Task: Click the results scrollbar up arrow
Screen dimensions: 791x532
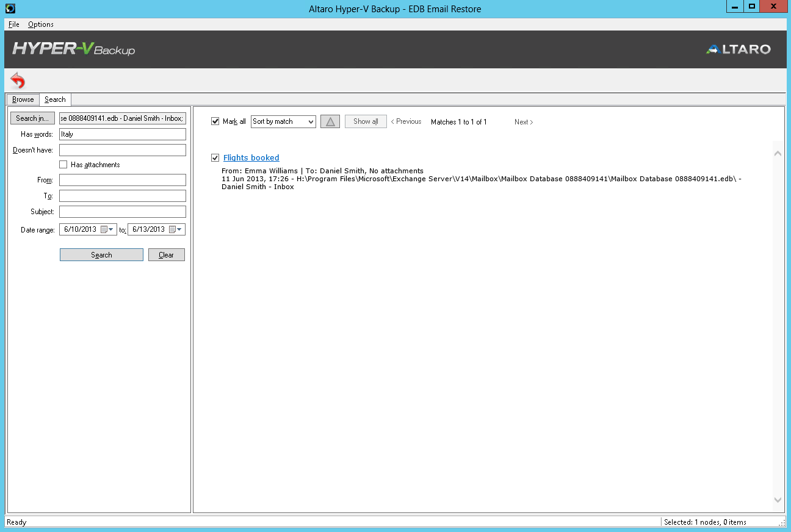Action: 778,153
